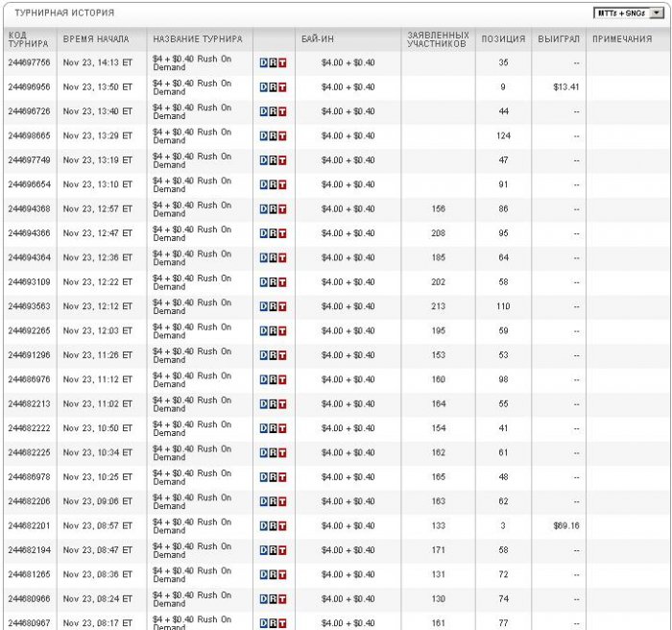Select the R icon in the 12:03 ET row

pos(273,331)
